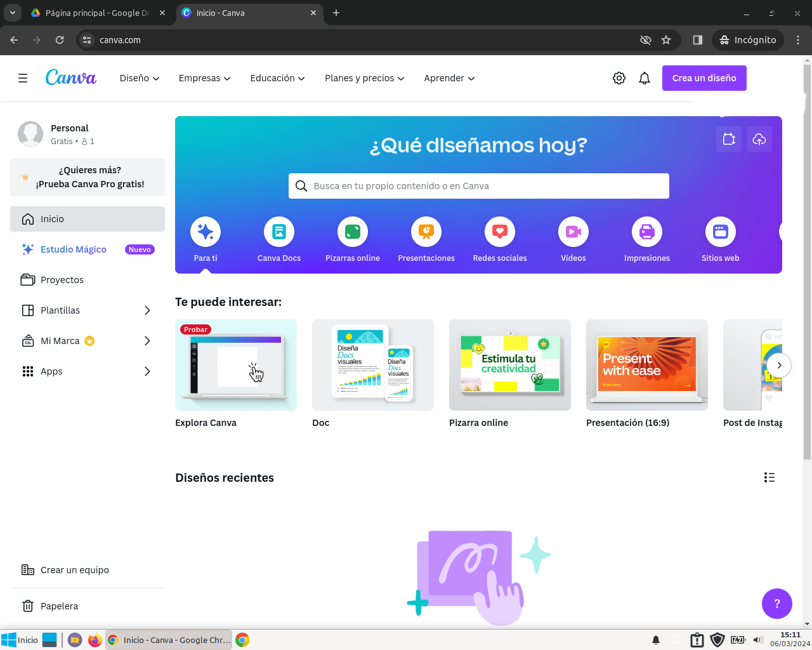Open the hamburger menu next to Canva logo
This screenshot has width=812, height=650.
coord(23,78)
